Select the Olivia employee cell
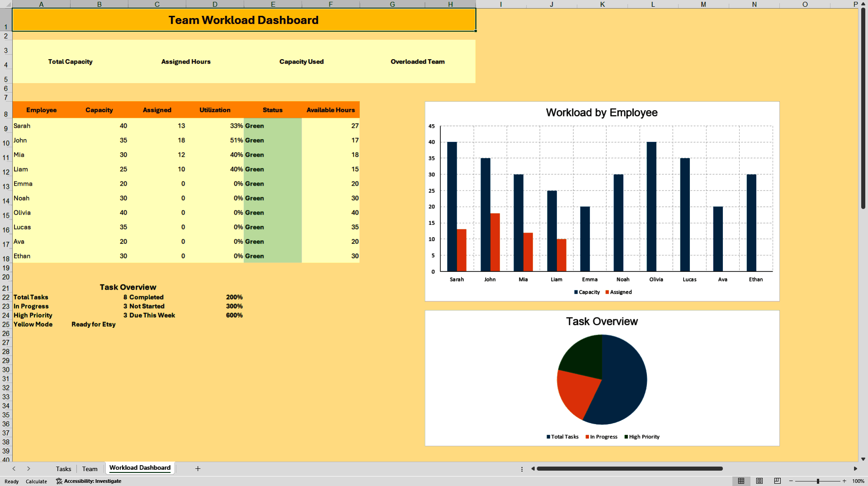Screen dimensions: 868x486 (x=41, y=213)
